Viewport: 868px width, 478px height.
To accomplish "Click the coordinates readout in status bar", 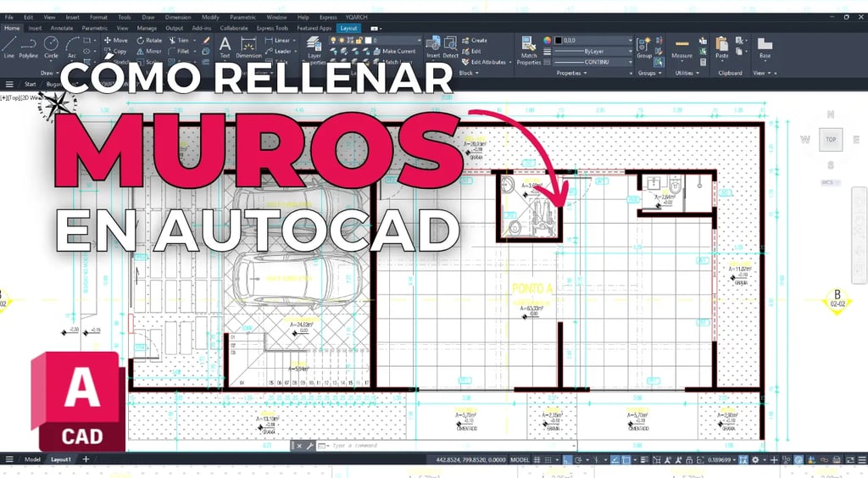I will [x=470, y=459].
